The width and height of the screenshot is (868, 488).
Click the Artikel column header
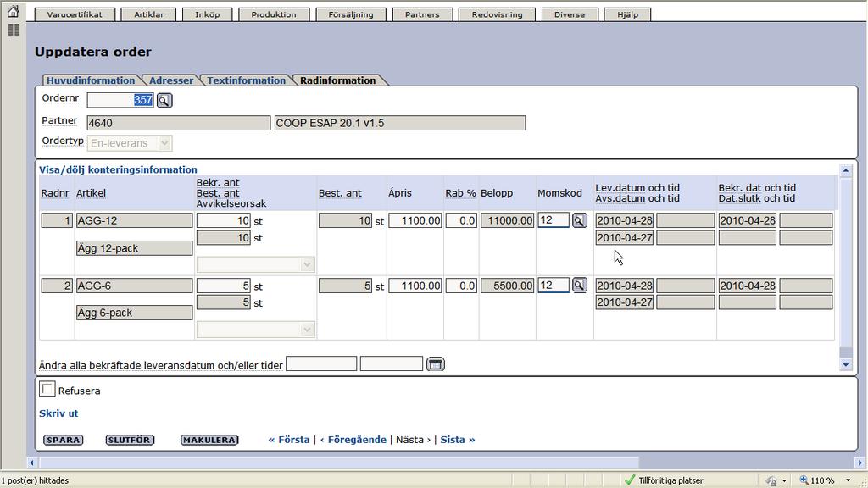(91, 193)
